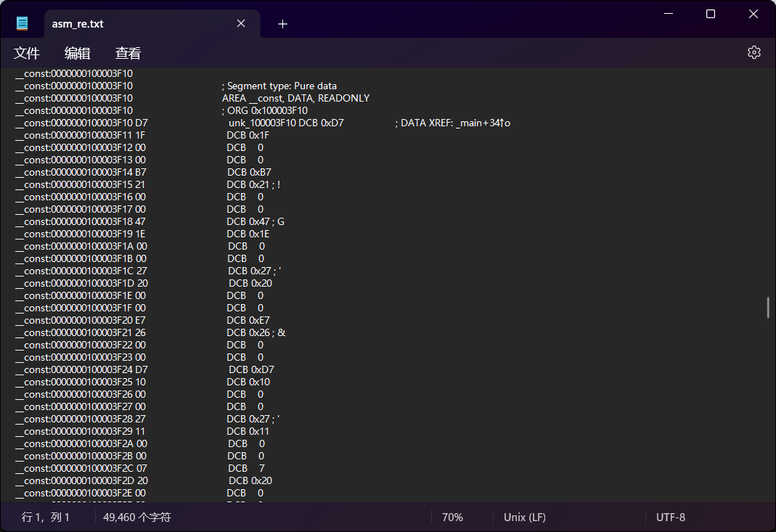Click the 'DCB 0x10' line
The image size is (776, 532).
point(248,382)
